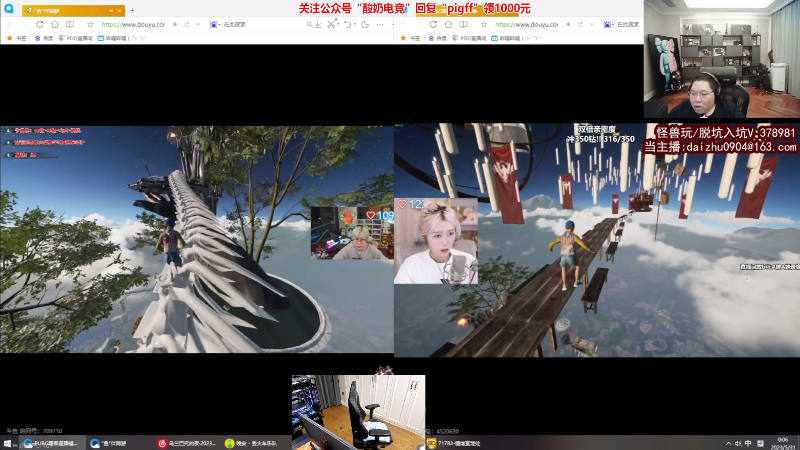Image resolution: width=800 pixels, height=450 pixels.
Task: Open reading mode book icon, left browser
Action: click(x=70, y=24)
